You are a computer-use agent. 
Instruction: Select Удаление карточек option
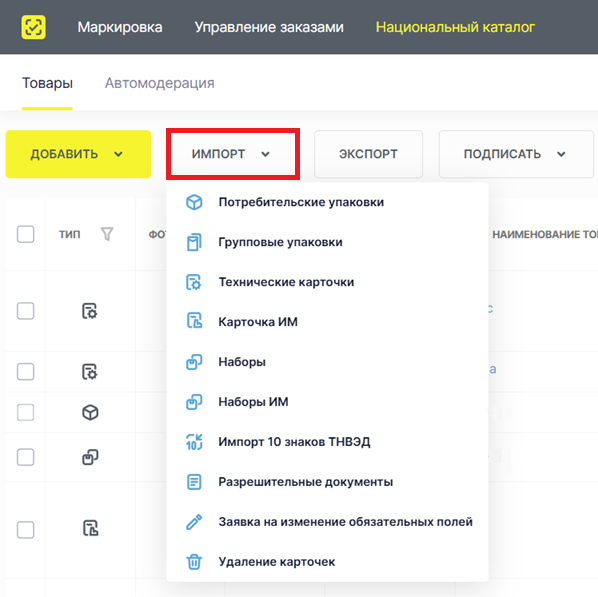[327, 562]
